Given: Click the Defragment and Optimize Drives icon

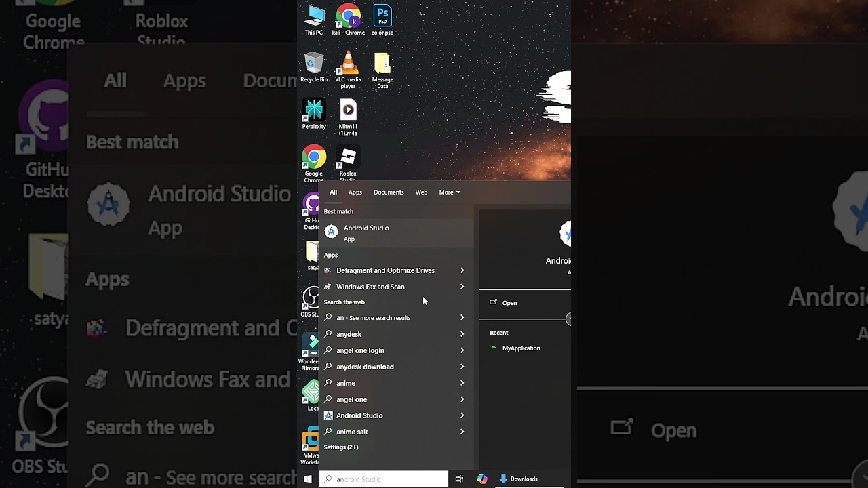Looking at the screenshot, I should [x=328, y=270].
